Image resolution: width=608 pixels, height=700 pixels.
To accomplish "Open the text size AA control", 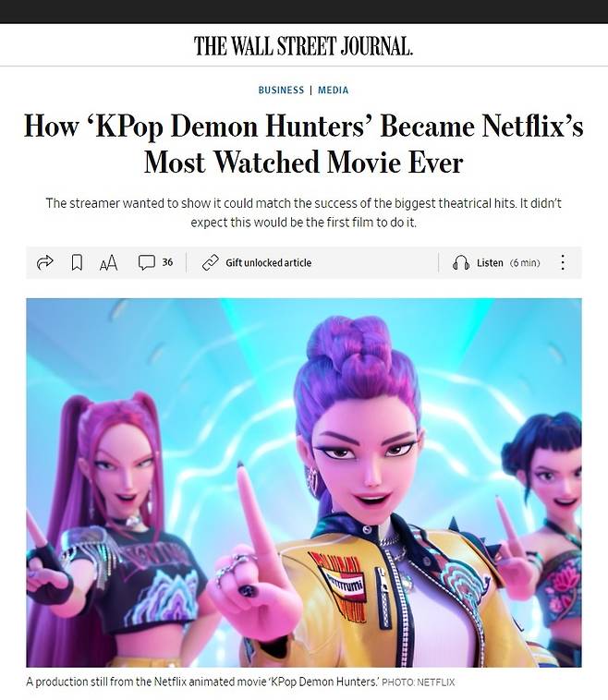I will [x=108, y=262].
